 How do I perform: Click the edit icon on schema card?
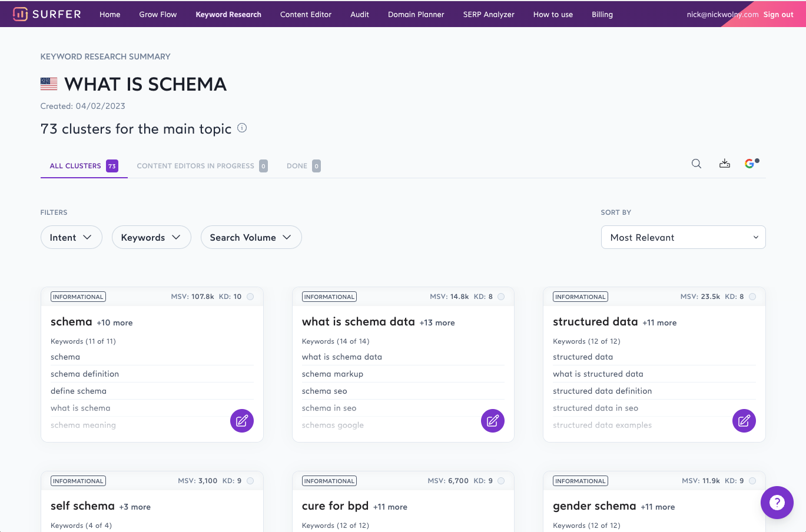point(242,421)
